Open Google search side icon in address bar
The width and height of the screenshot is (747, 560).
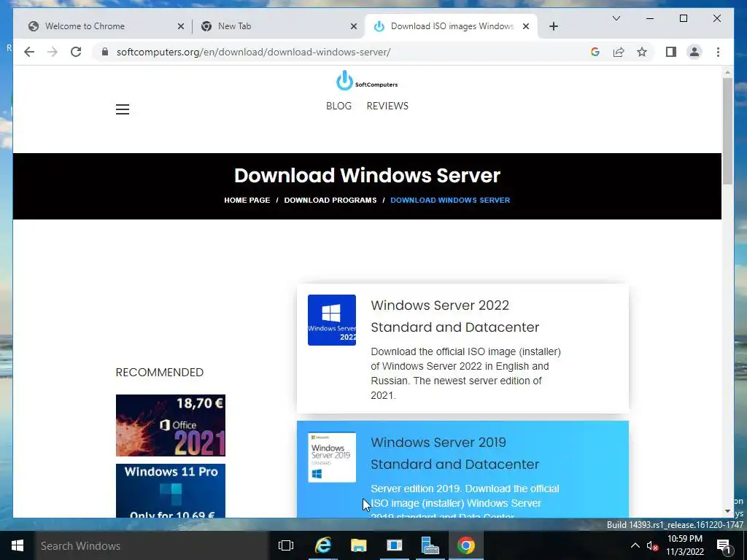coord(595,52)
